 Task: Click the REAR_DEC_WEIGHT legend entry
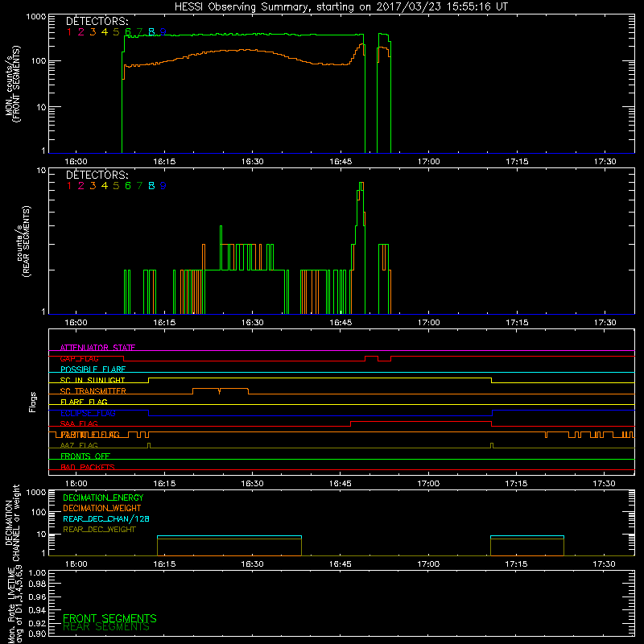point(99,530)
